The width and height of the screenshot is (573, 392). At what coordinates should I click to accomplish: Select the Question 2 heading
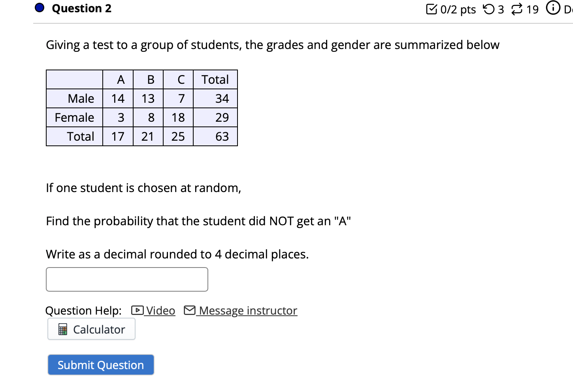click(82, 8)
